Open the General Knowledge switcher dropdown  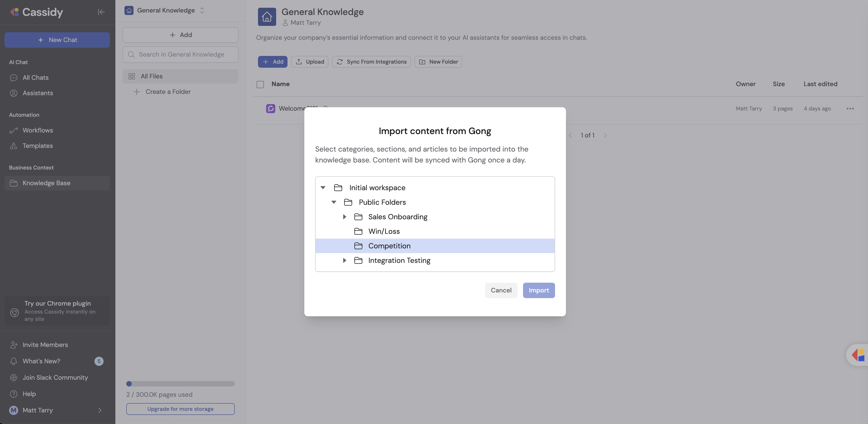[202, 10]
